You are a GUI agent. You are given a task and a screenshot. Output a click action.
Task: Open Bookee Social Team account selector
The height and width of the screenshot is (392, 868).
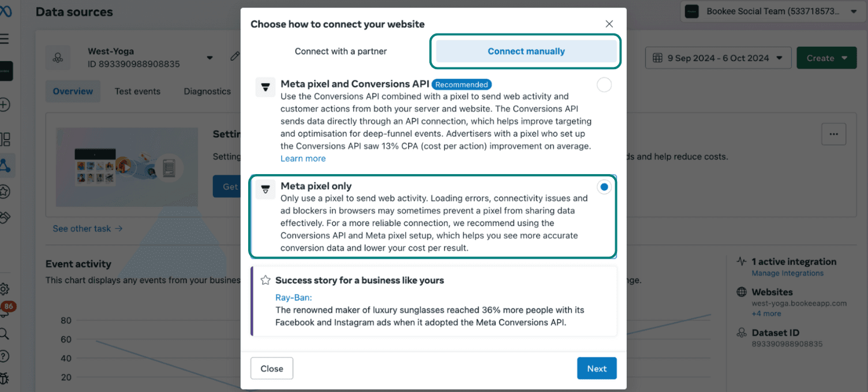click(772, 11)
